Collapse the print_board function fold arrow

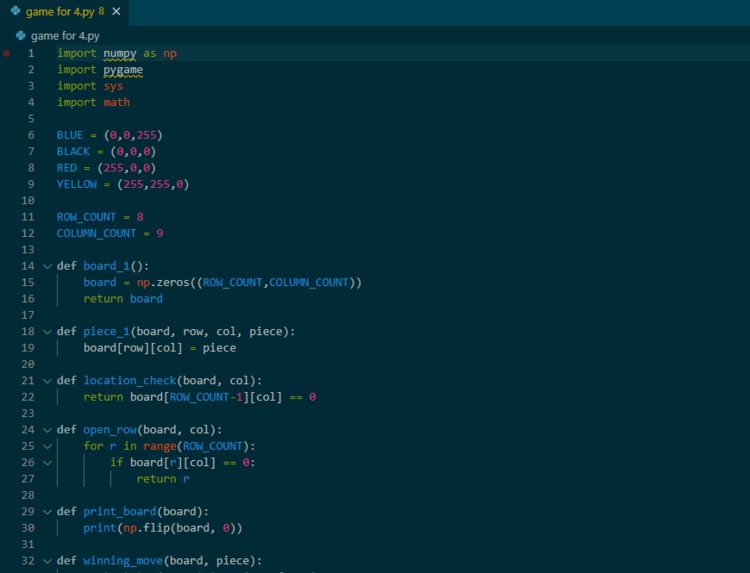pos(47,512)
